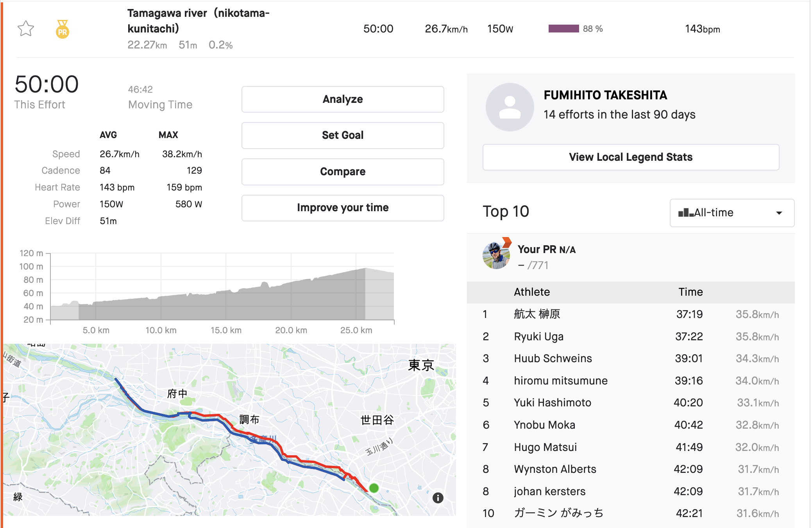Screen dimensions: 812x528
Task: Click the map info icon
Action: click(438, 497)
